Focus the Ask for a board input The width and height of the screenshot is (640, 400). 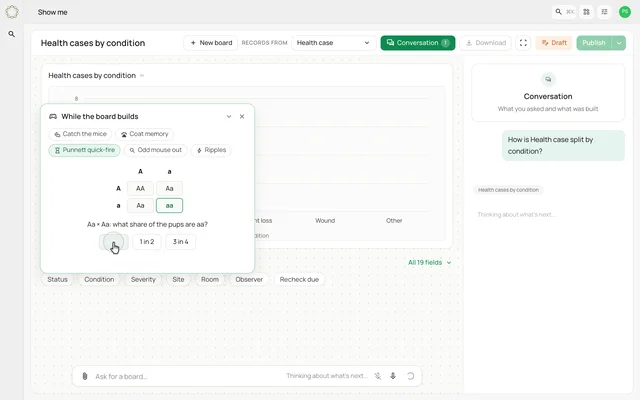pos(188,376)
